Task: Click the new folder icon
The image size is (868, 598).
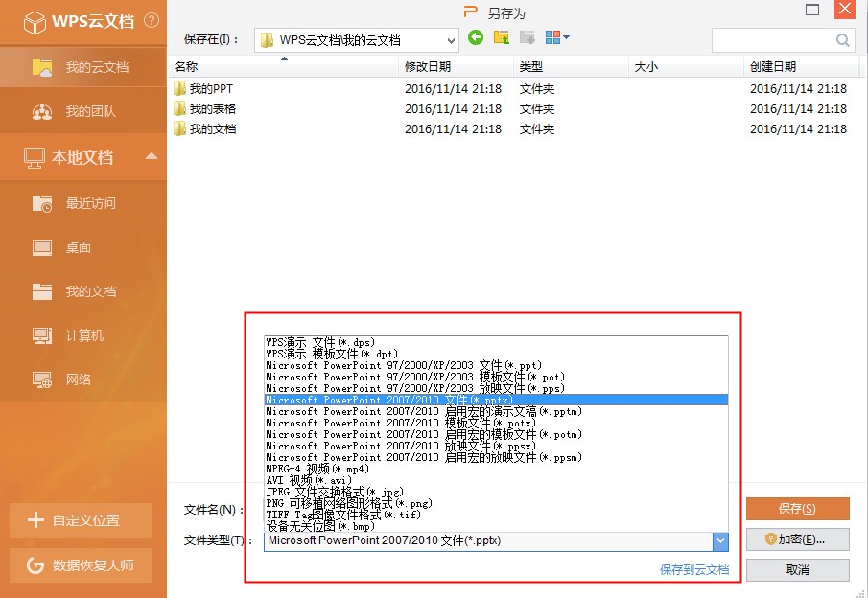Action: point(527,37)
